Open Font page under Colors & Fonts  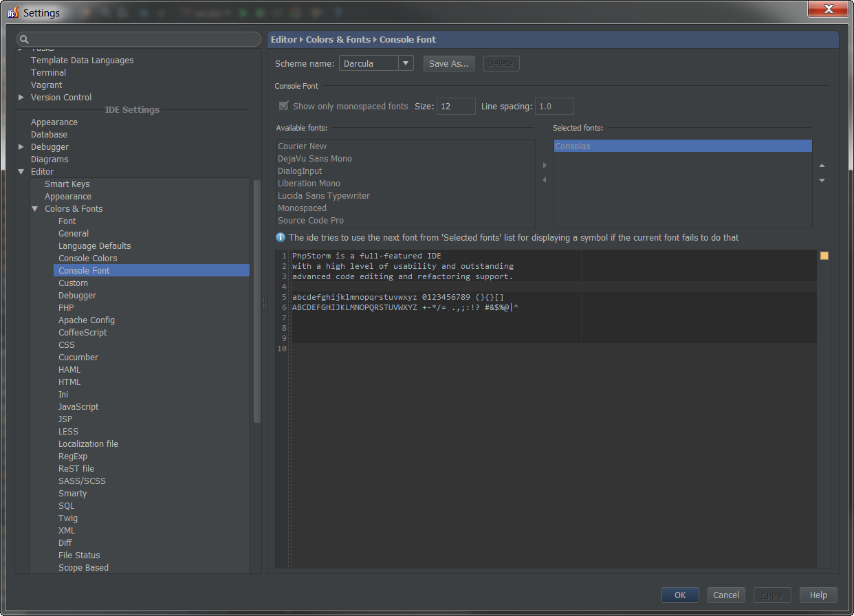tap(67, 221)
